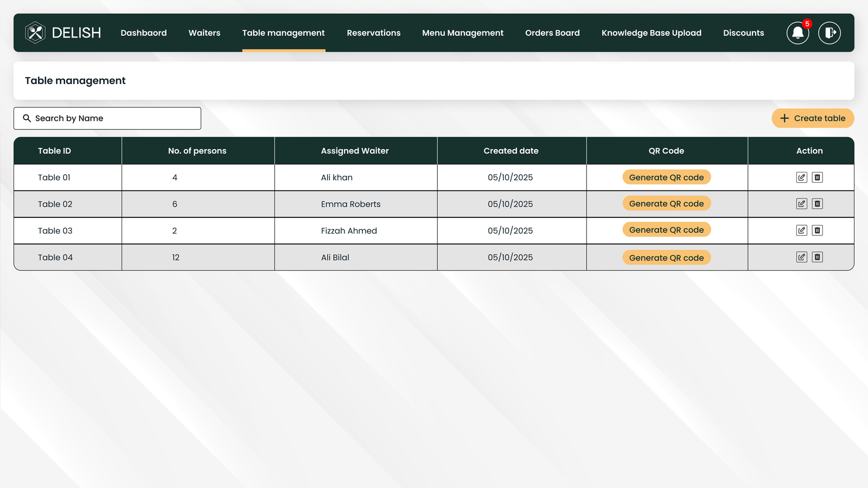Image resolution: width=868 pixels, height=488 pixels.
Task: Click waiter name Emma Roberts
Action: pyautogui.click(x=350, y=204)
